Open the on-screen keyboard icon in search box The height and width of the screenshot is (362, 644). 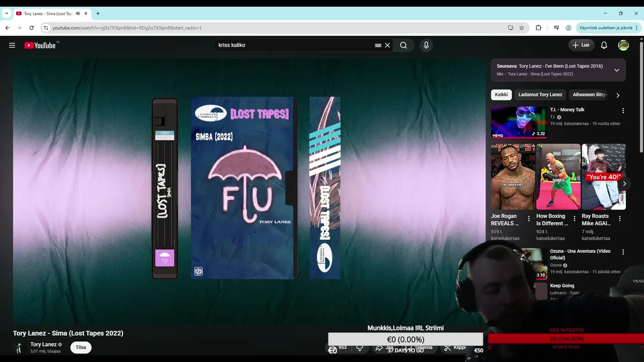click(x=378, y=45)
